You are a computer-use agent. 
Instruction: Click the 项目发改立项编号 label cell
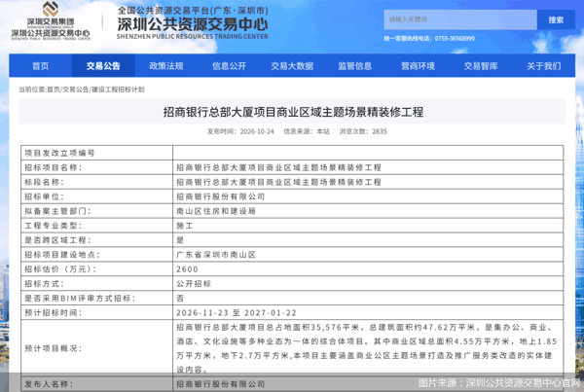[x=96, y=153]
